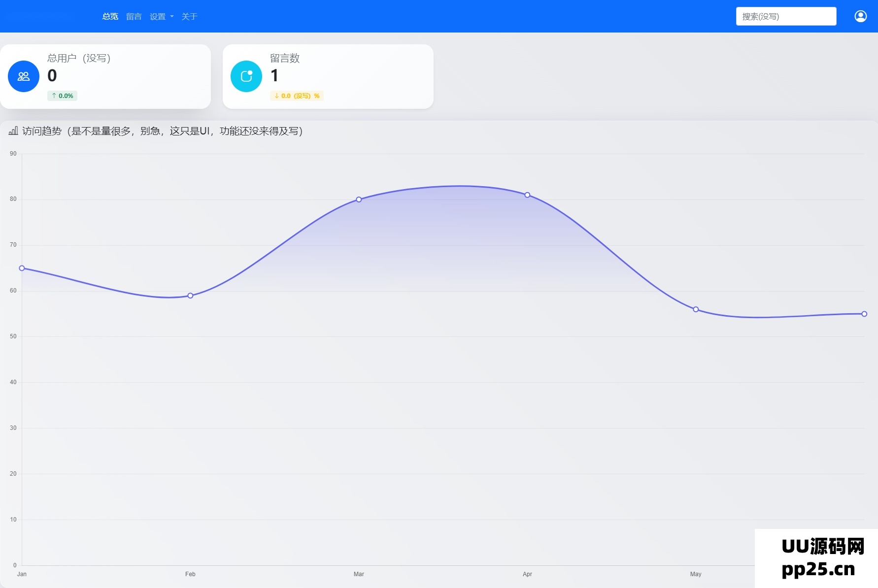Select the Apr data point on chart
The image size is (878, 588).
point(527,195)
